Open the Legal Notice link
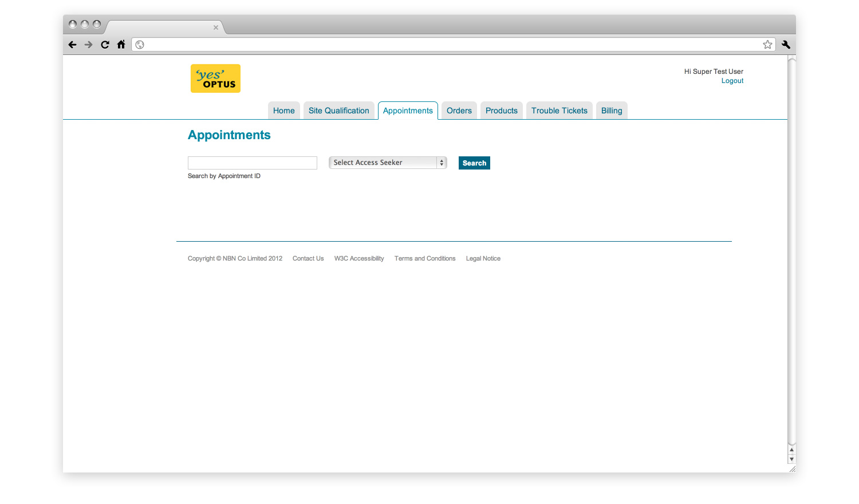The height and width of the screenshot is (504, 859). point(483,259)
